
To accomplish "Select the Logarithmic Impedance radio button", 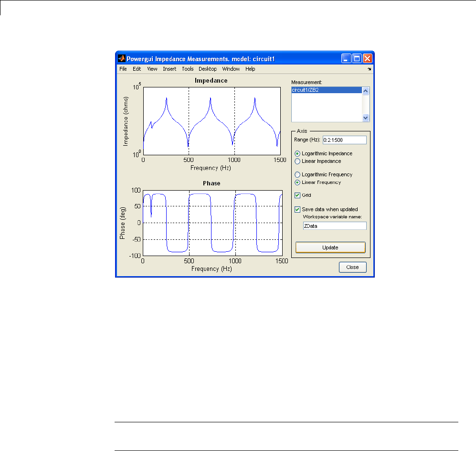I will [297, 154].
